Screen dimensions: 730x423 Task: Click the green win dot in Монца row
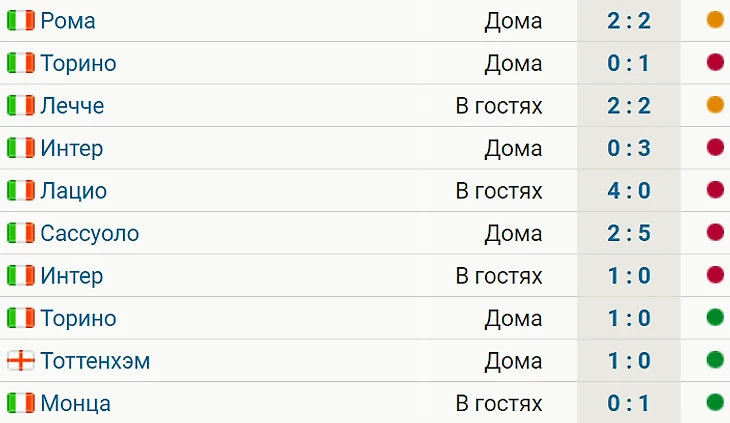[714, 403]
